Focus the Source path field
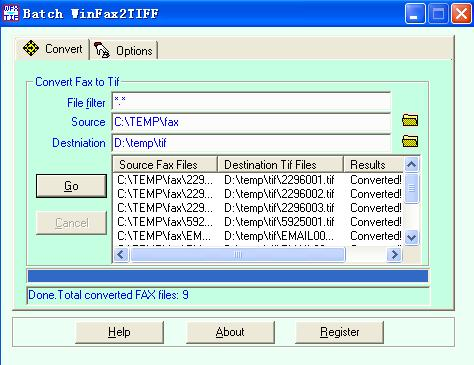The image size is (474, 365). 251,122
